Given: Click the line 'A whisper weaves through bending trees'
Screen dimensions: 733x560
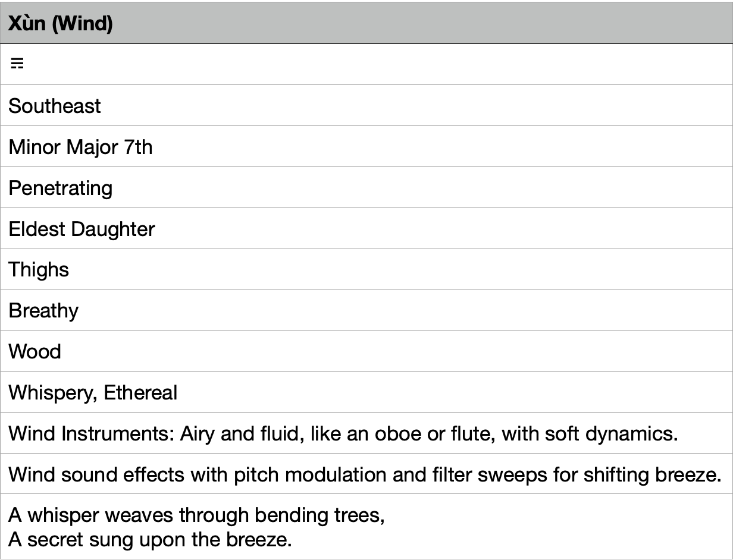Looking at the screenshot, I should point(196,515).
